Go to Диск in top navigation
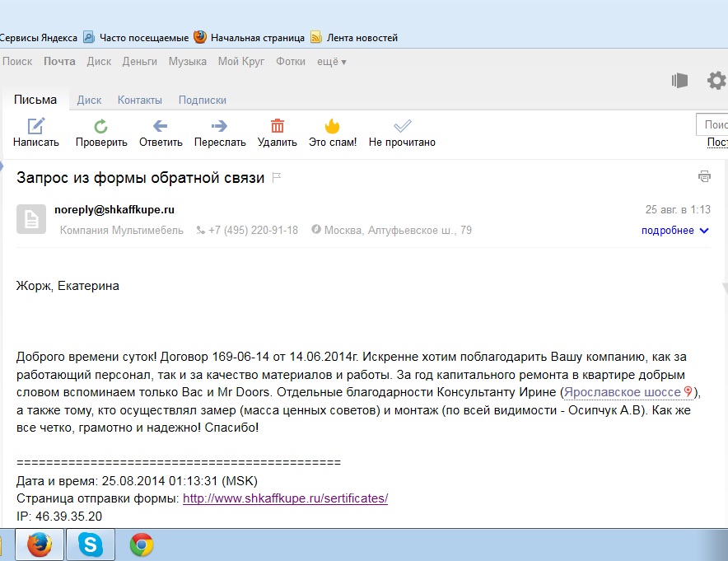The image size is (728, 561). tap(99, 62)
